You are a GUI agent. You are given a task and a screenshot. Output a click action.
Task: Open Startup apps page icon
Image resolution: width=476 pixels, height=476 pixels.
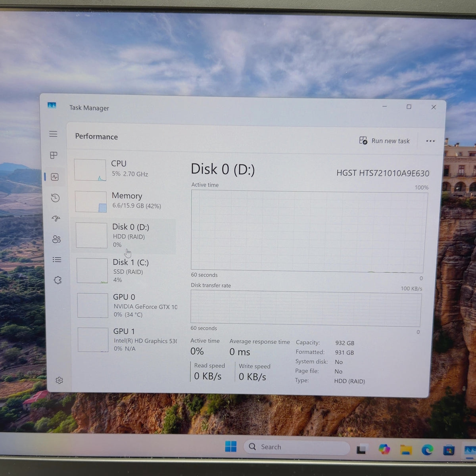coord(56,218)
